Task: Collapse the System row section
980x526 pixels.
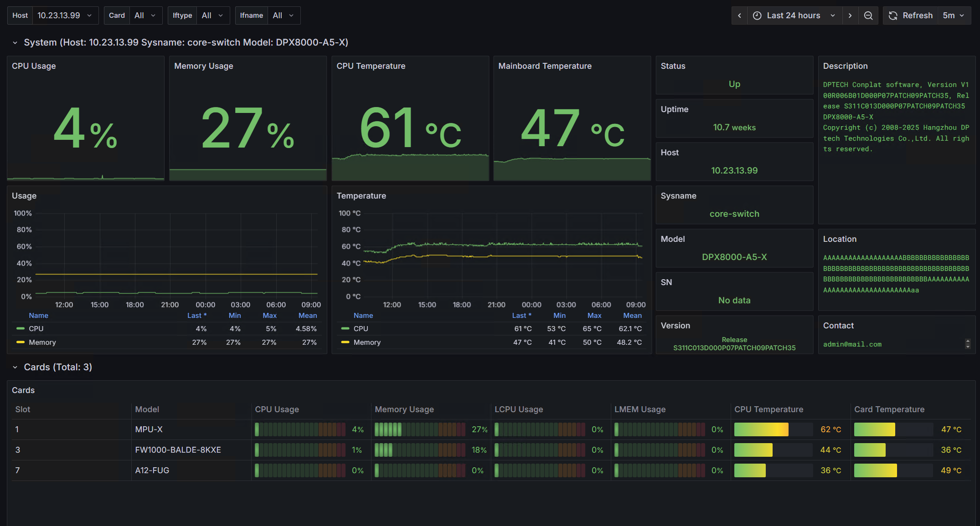Action: 15,42
